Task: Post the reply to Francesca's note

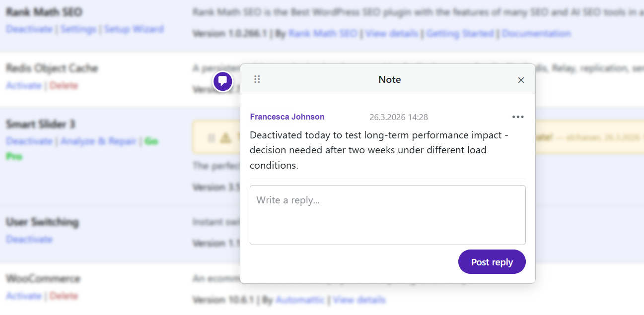Action: (x=492, y=261)
